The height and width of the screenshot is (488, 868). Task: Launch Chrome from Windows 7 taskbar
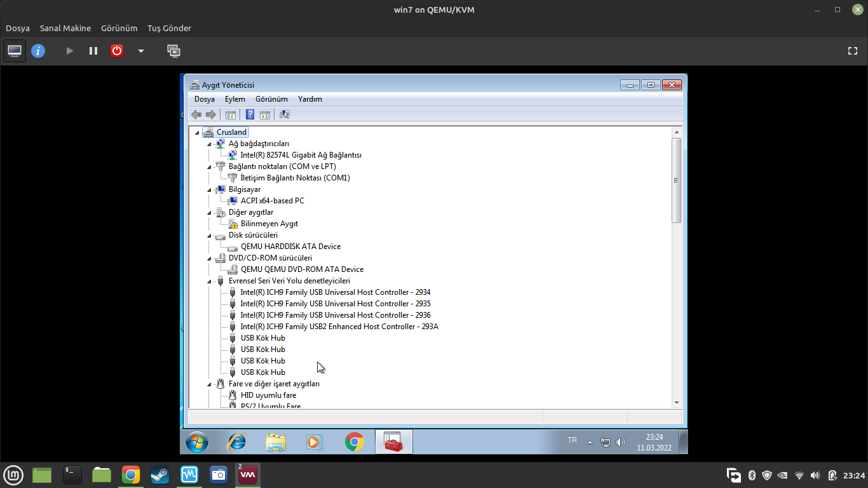[x=355, y=442]
